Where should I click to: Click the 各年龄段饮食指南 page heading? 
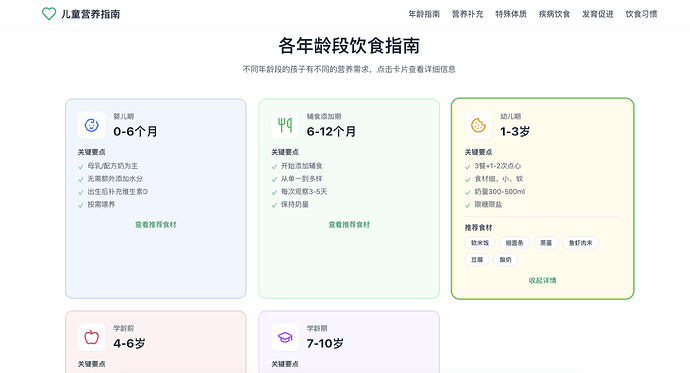[349, 46]
